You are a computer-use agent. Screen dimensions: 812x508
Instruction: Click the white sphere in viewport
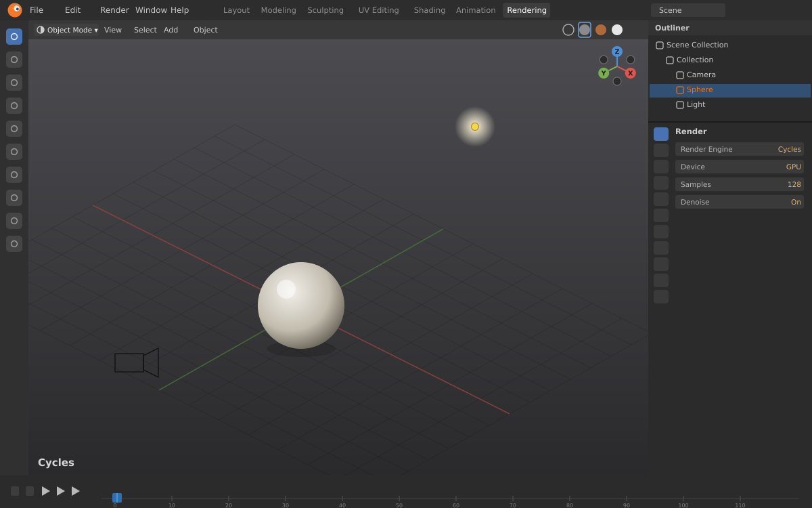tap(301, 305)
